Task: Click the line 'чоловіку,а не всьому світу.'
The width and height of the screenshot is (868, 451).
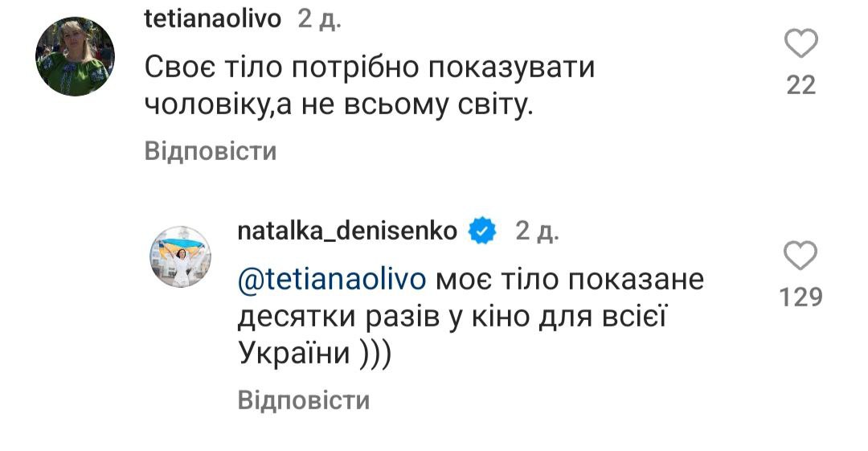Action: click(339, 107)
